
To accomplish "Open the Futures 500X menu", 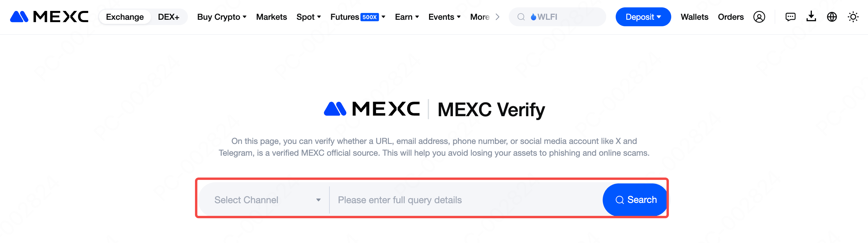I will coord(357,17).
